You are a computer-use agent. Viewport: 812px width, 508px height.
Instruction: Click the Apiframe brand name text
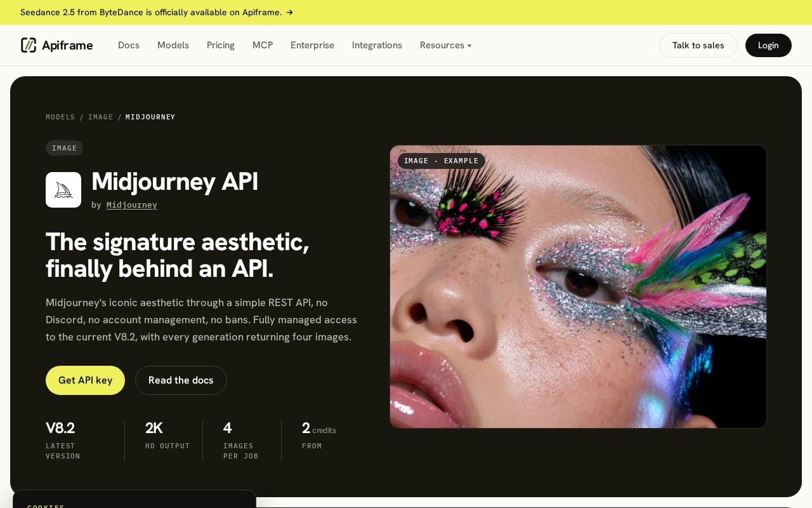(67, 45)
